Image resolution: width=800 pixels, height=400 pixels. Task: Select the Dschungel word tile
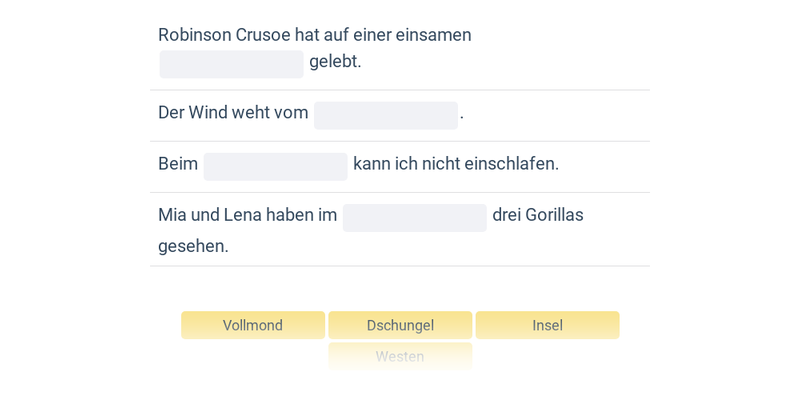[x=400, y=325]
